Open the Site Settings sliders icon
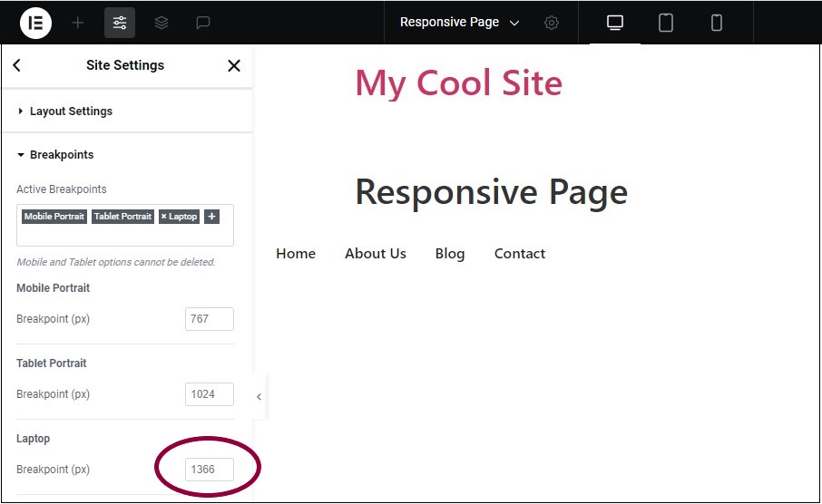The image size is (822, 504). (120, 23)
